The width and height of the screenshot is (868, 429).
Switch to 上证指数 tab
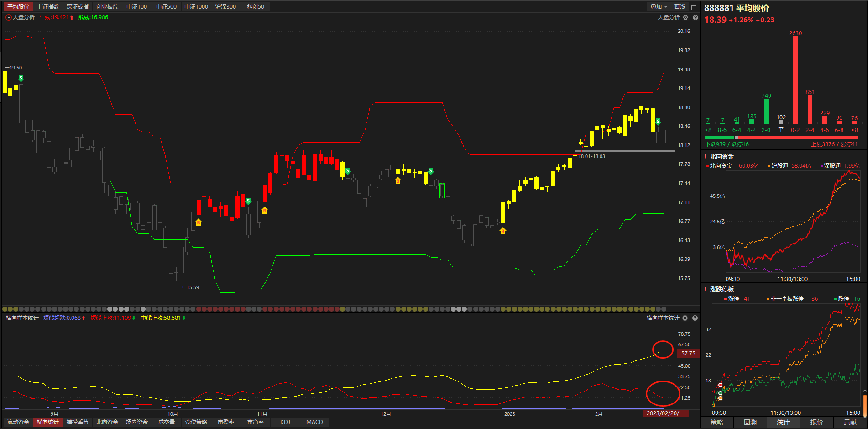click(48, 7)
